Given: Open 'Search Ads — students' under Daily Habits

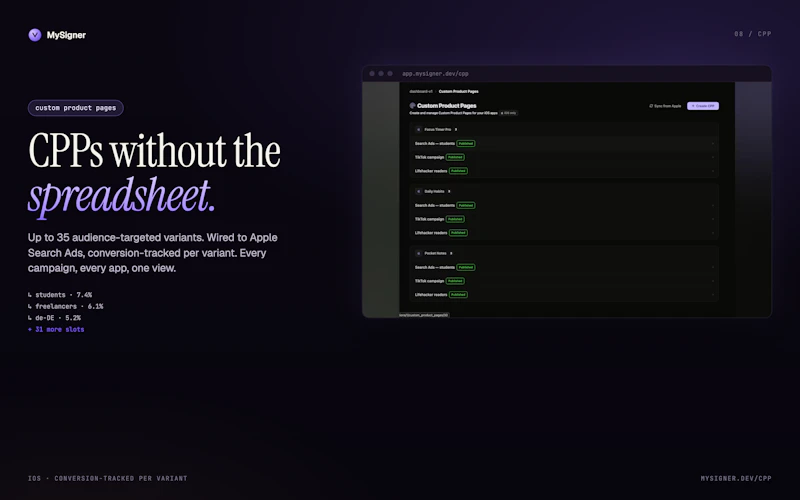Looking at the screenshot, I should (x=564, y=205).
